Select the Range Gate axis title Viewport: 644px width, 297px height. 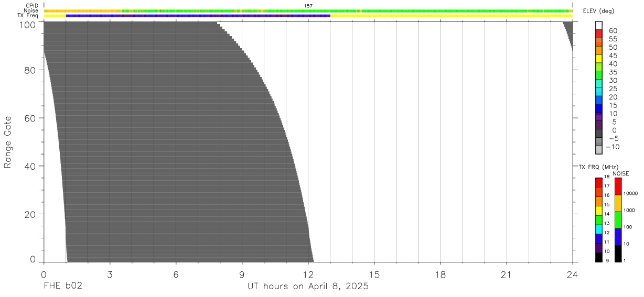[8, 142]
